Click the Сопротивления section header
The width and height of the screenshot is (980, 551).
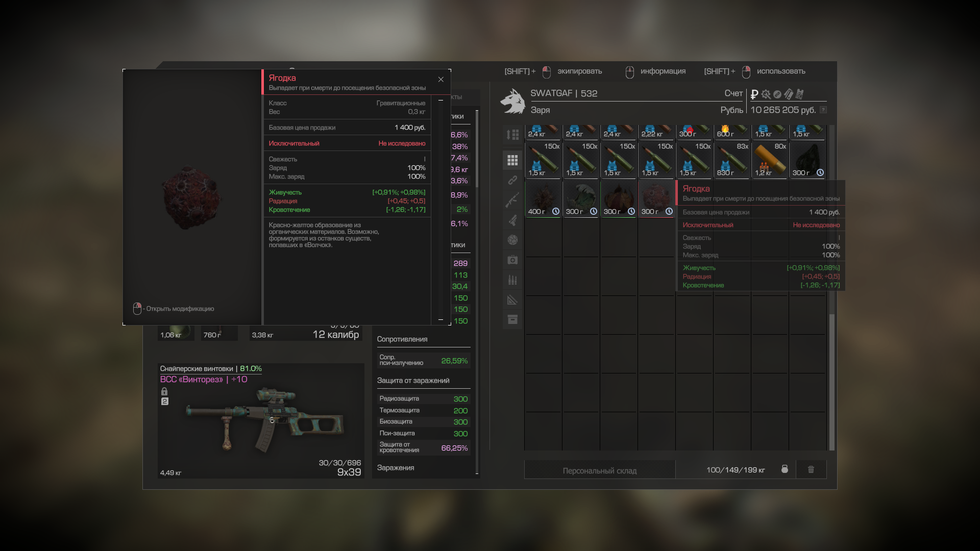pos(402,339)
